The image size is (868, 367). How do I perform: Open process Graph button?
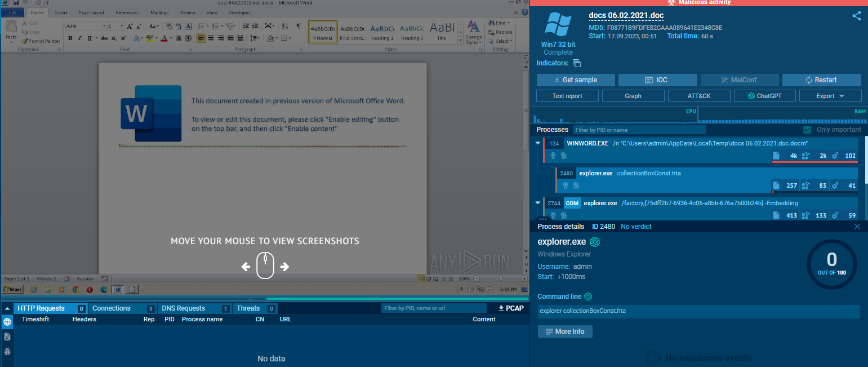pos(633,96)
